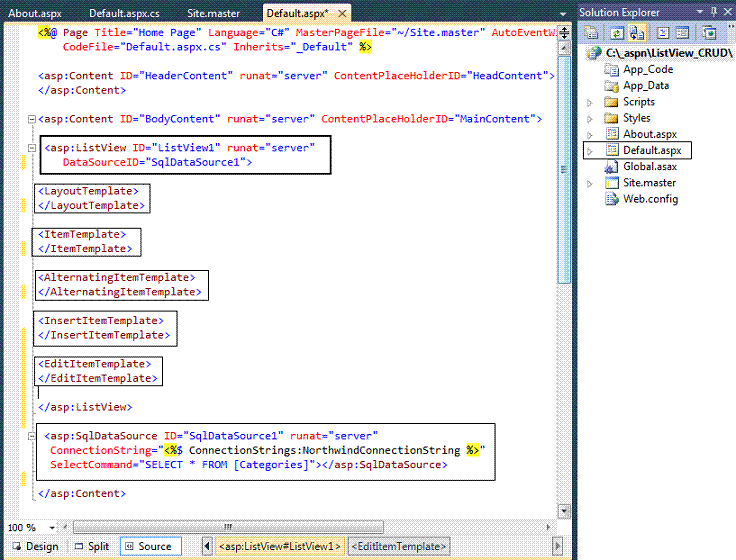Screen dimensions: 736x560
Task: Select the App_Code folder
Action: [x=648, y=69]
